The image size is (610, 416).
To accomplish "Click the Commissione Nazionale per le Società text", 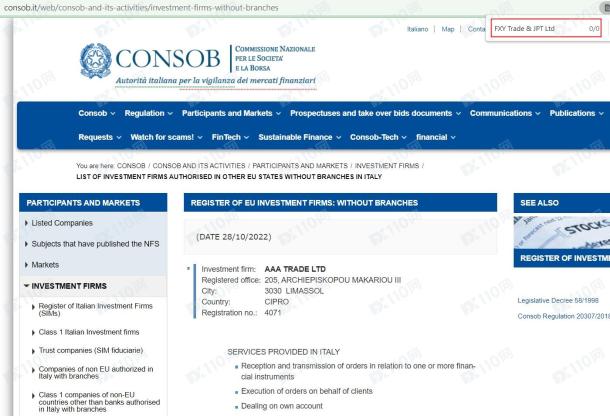I will (275, 58).
